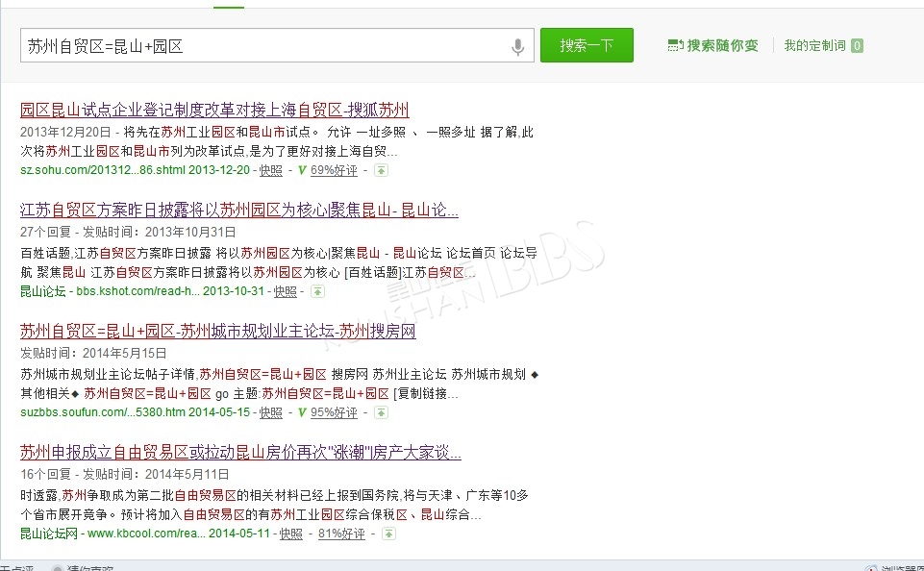
Task: Open the 搜索随你变 customization link
Action: [712, 45]
